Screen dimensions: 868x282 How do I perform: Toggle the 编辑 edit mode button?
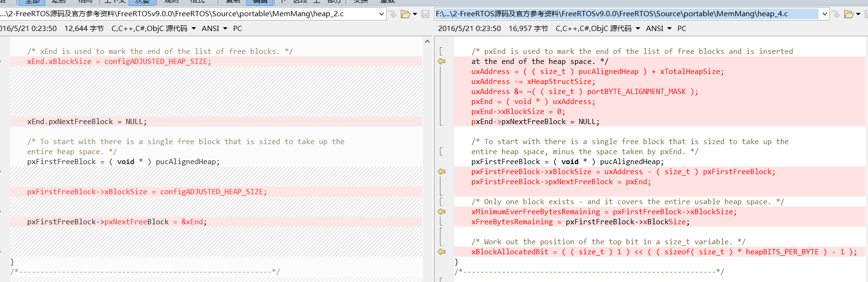[260, 2]
